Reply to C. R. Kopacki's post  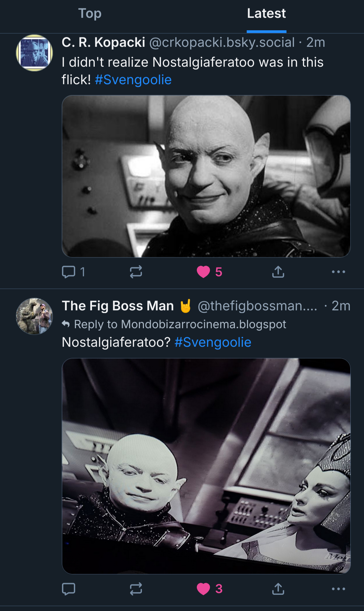click(69, 272)
